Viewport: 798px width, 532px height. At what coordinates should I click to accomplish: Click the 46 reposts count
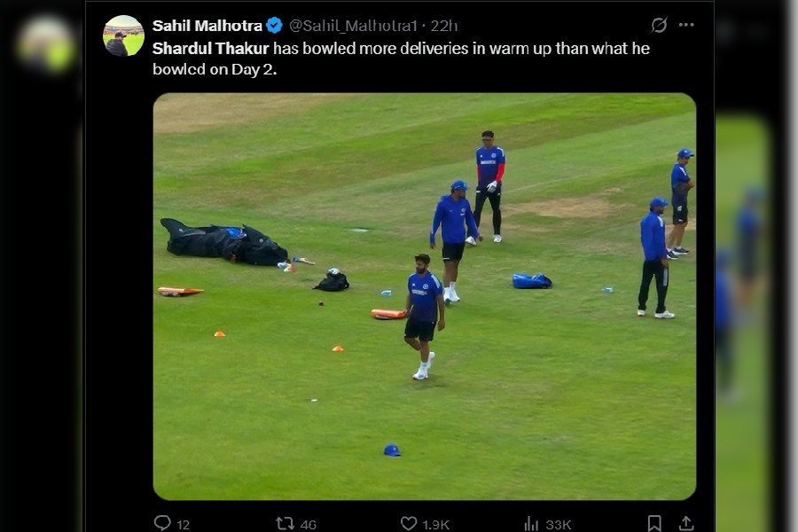(x=308, y=524)
